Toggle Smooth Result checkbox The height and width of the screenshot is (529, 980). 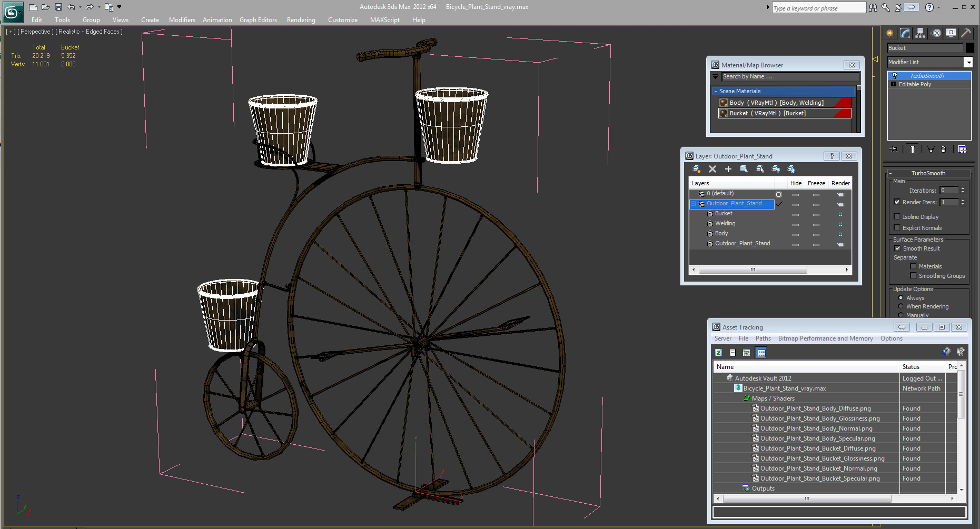897,248
